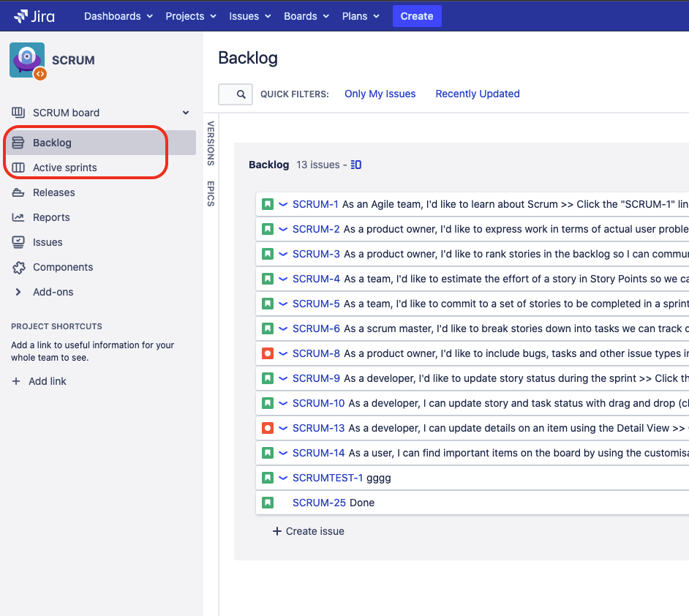Viewport: 689px width, 616px height.
Task: Click the story type icon of SCRUM-1
Action: coord(268,204)
